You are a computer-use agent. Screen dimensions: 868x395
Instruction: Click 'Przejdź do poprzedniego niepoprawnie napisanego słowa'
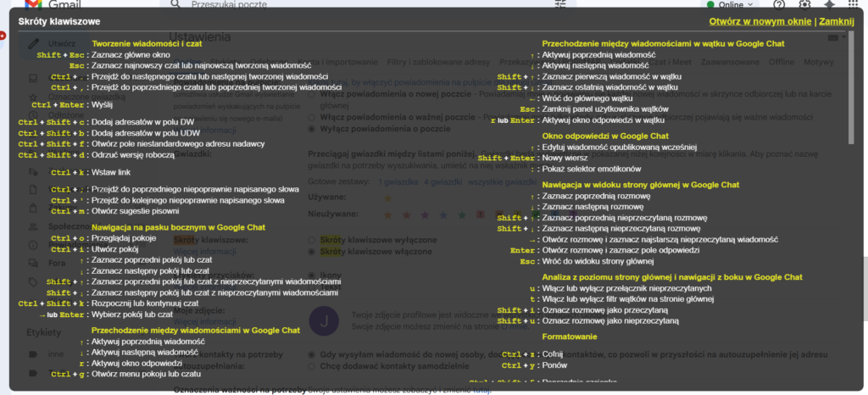coord(196,189)
